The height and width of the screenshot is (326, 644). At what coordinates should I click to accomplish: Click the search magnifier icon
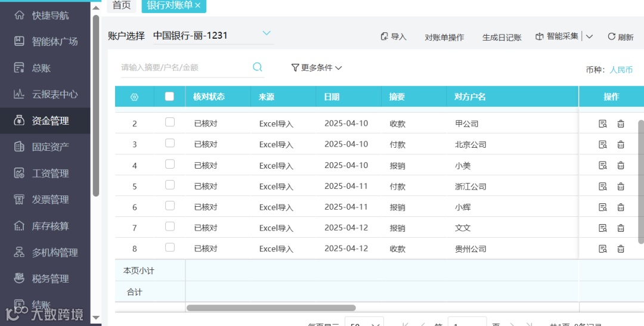(x=258, y=67)
